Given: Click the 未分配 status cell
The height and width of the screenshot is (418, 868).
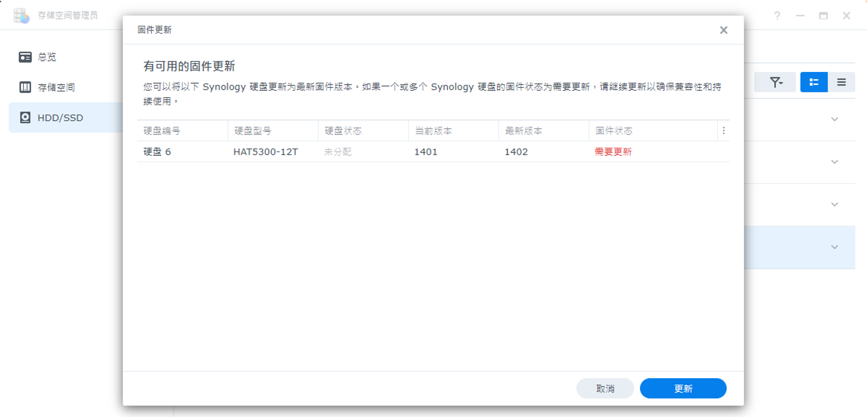Looking at the screenshot, I should (x=338, y=152).
